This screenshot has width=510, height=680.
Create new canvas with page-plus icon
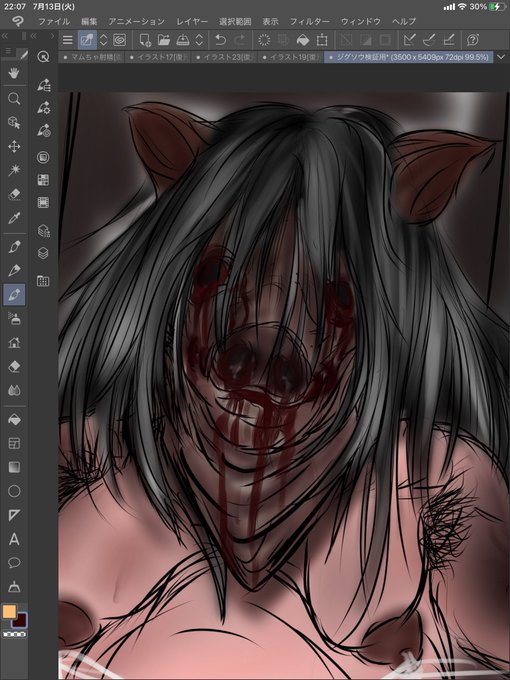click(144, 40)
